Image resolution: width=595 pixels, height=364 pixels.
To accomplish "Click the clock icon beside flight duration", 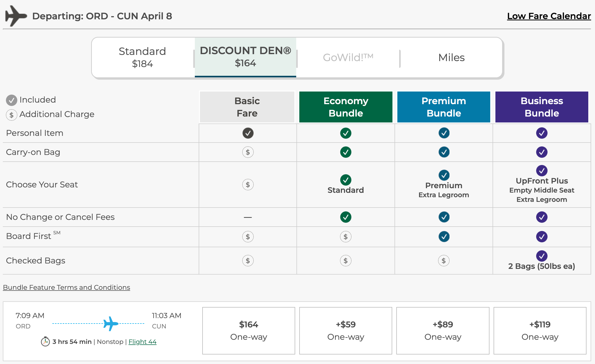I will pyautogui.click(x=45, y=342).
